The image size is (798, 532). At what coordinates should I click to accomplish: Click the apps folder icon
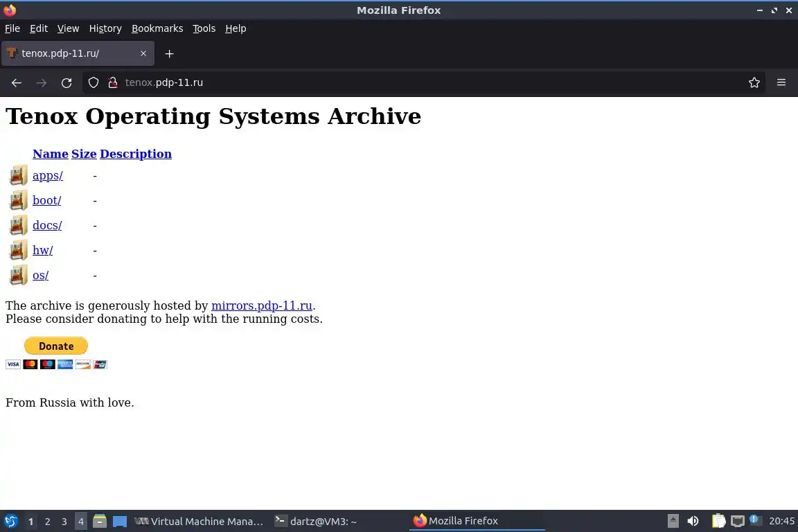click(x=18, y=175)
